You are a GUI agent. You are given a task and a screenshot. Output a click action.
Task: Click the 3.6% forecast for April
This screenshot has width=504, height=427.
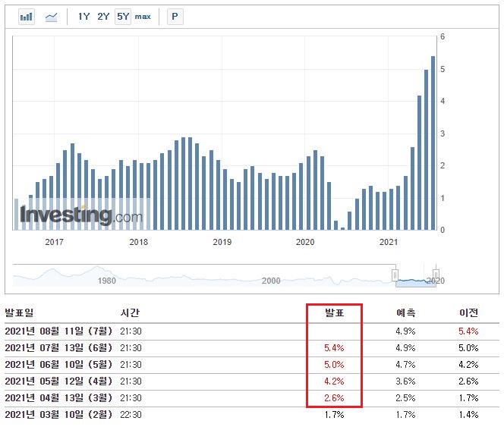pos(405,381)
